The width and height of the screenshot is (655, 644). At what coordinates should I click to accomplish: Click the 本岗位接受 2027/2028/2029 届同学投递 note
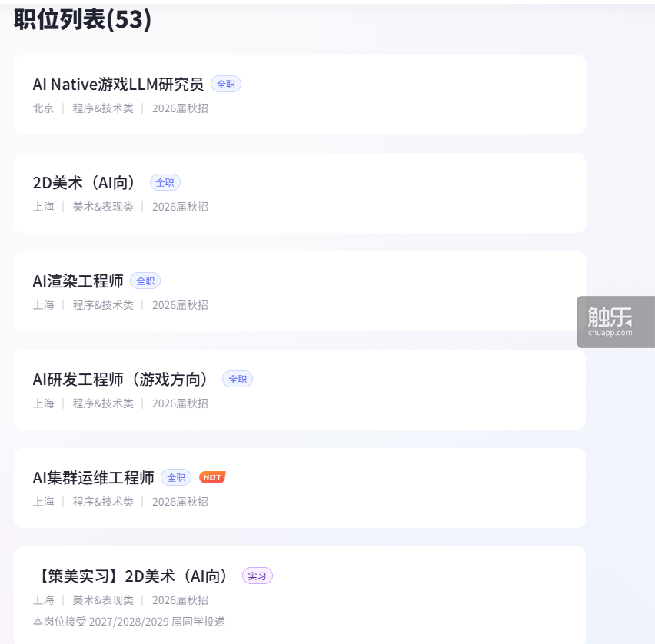[129, 621]
